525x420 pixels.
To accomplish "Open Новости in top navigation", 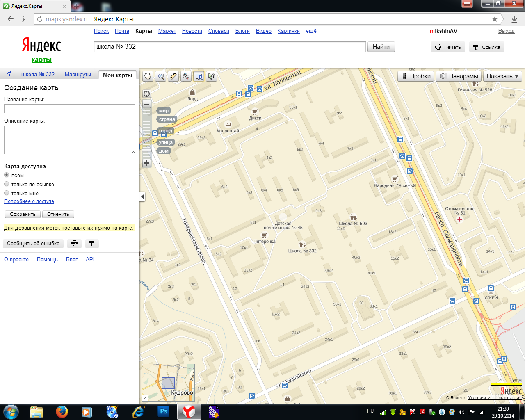I will pyautogui.click(x=192, y=31).
